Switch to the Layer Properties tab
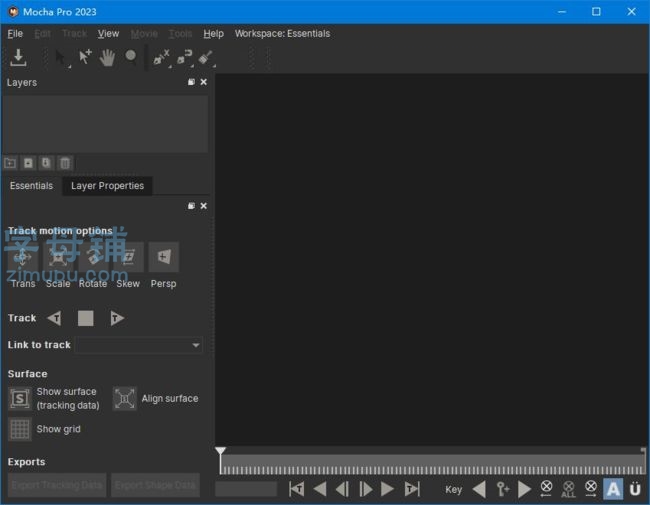This screenshot has width=650, height=505. tap(107, 186)
